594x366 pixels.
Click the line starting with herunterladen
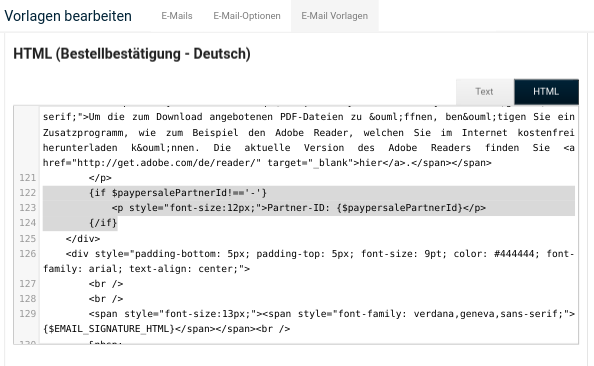[x=309, y=148]
